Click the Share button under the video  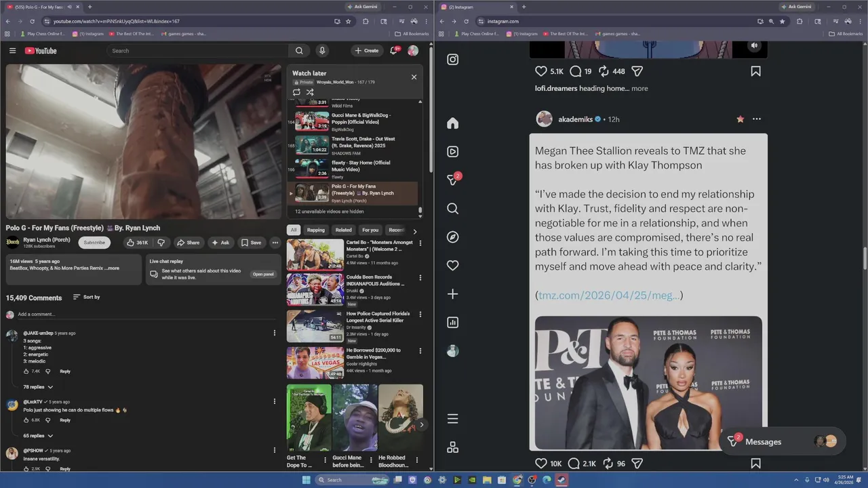(x=188, y=243)
